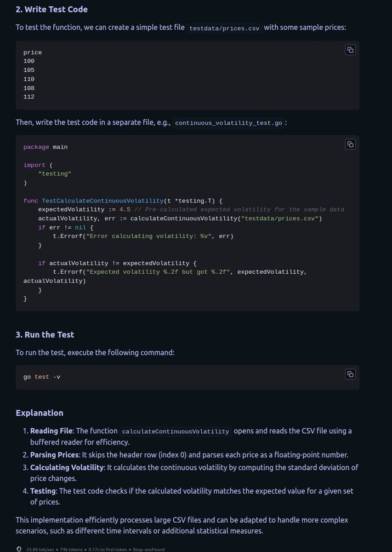Click the 'price' header in CSV sample
This screenshot has height=552, width=392.
(x=33, y=53)
